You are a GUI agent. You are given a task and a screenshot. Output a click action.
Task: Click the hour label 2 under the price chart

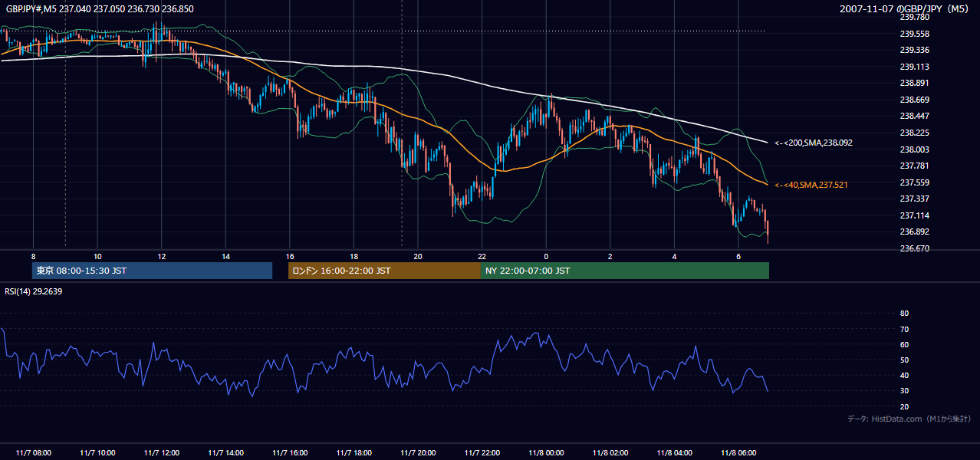pos(610,256)
